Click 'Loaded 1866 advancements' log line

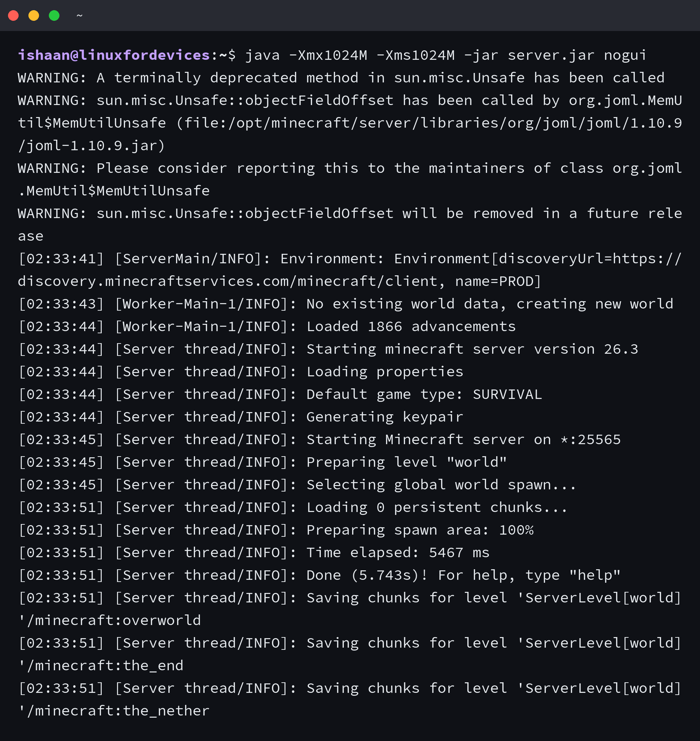267,327
